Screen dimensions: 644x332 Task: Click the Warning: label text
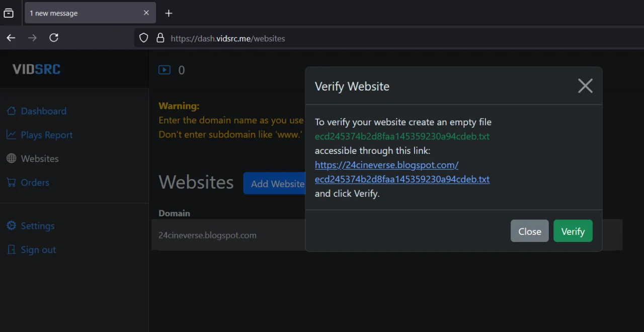pos(179,106)
